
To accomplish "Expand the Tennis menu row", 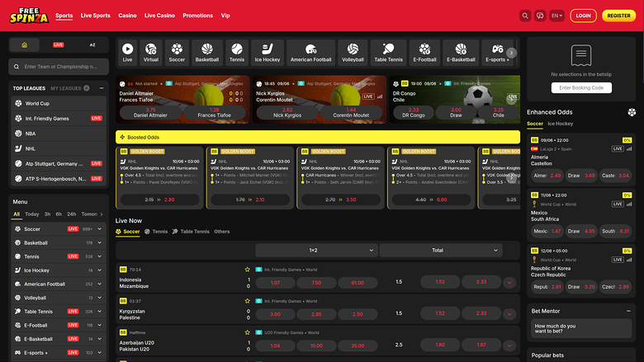I will point(99,256).
